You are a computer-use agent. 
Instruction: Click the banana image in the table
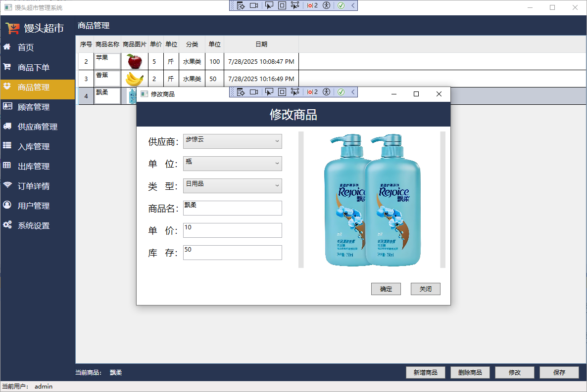[135, 79]
